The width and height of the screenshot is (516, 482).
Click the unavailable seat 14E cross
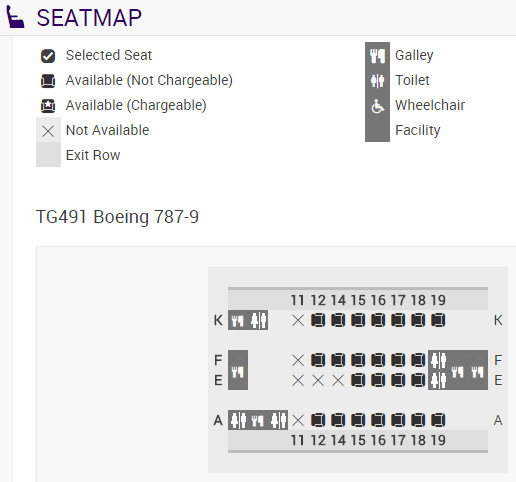(338, 380)
